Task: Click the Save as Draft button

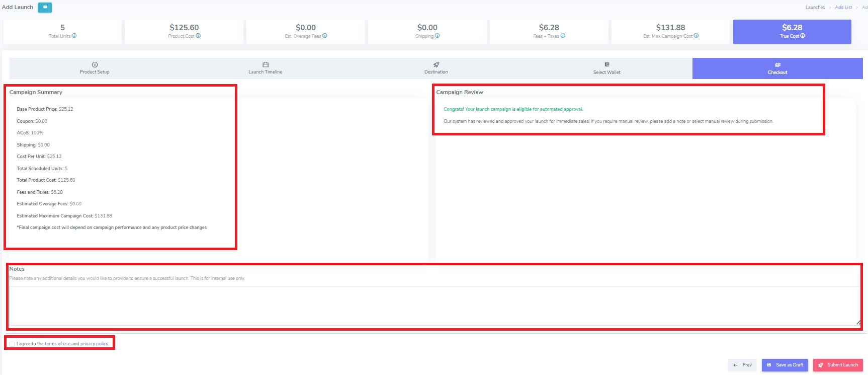Action: (x=785, y=365)
